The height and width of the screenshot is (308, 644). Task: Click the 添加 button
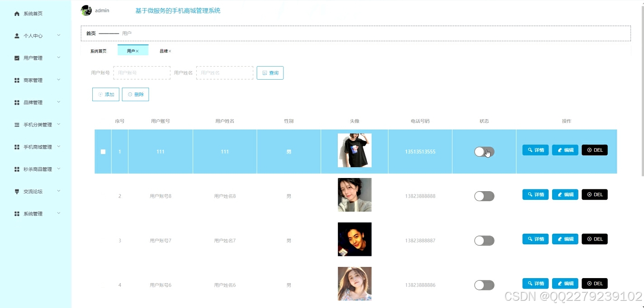106,95
